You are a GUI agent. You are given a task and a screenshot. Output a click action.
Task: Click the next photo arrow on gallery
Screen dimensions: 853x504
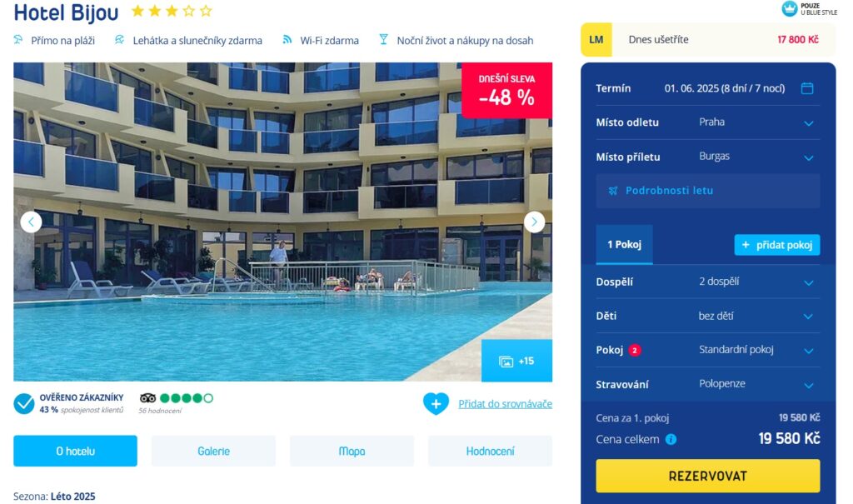click(x=534, y=222)
